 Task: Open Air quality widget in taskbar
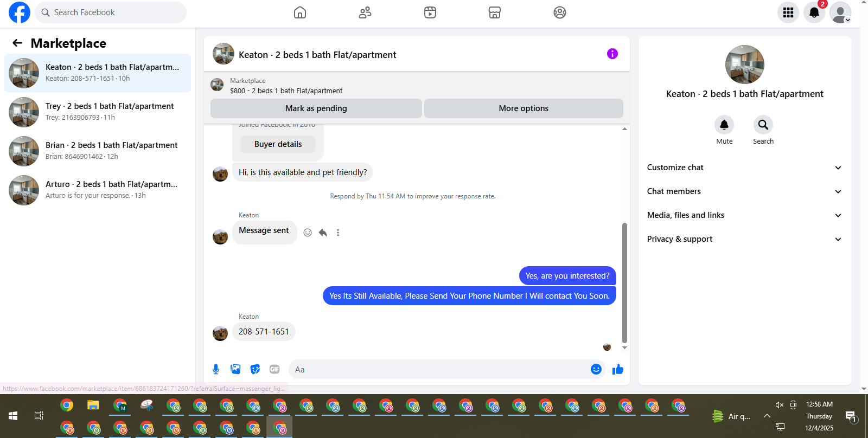pyautogui.click(x=731, y=416)
